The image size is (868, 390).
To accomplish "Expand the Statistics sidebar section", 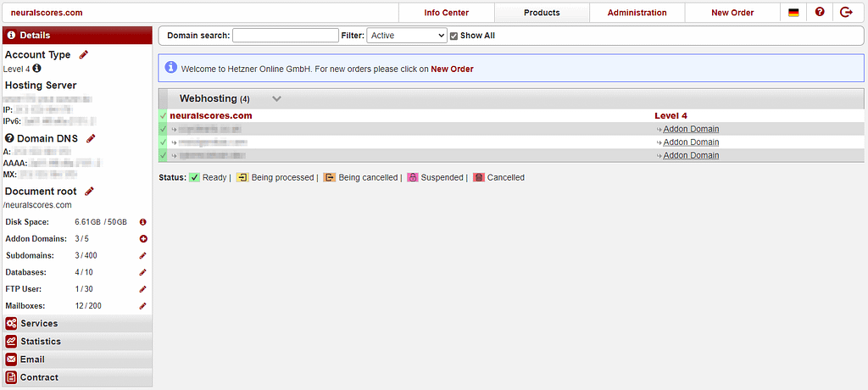I will click(x=41, y=342).
